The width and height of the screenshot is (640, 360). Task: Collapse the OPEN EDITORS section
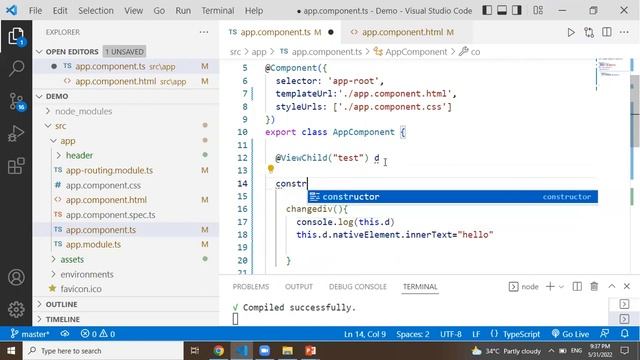40,52
